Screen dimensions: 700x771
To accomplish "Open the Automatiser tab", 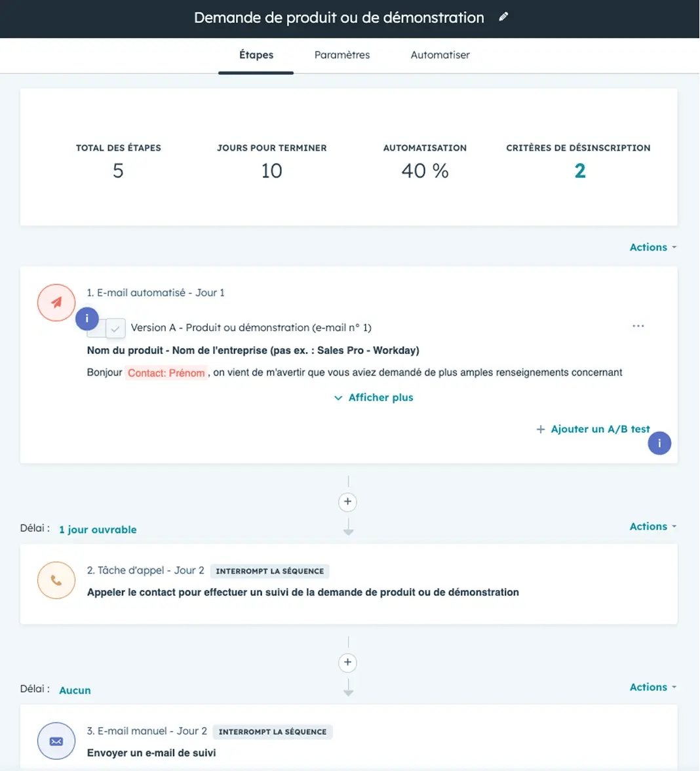I will 440,55.
